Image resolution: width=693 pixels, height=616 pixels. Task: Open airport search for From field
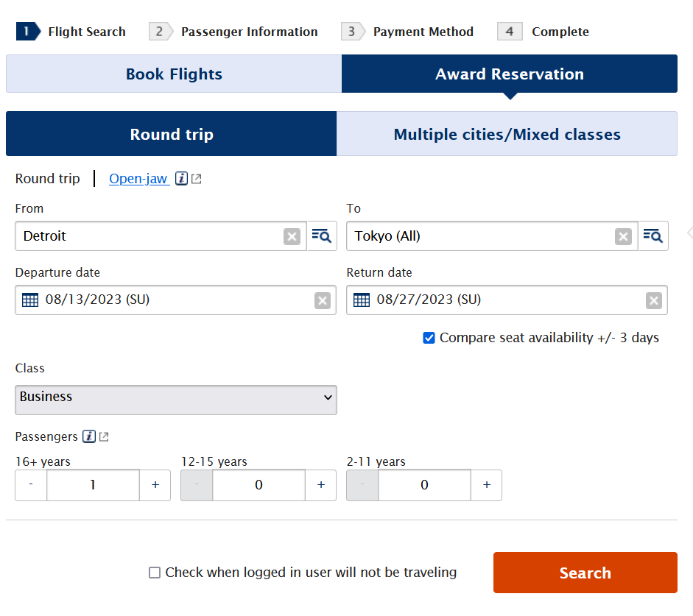[x=322, y=236]
